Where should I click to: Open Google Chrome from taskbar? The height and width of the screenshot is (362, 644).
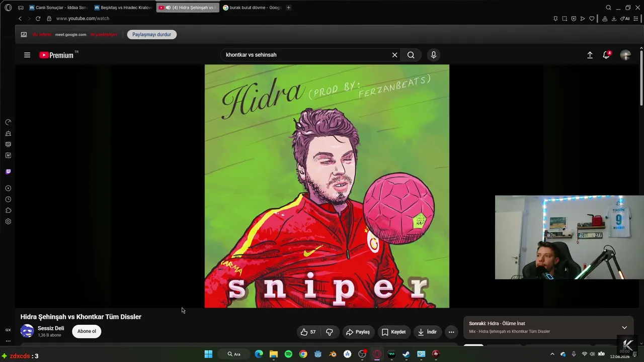(303, 354)
